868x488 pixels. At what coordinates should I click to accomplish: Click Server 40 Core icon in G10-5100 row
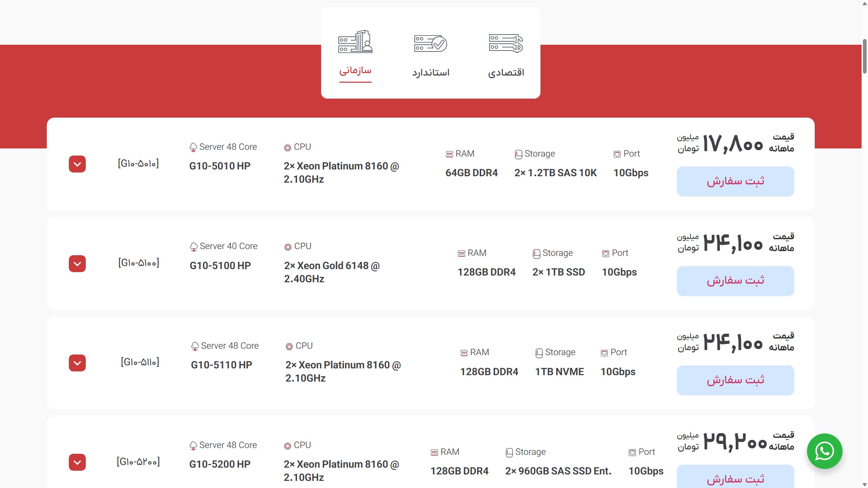[x=194, y=247]
